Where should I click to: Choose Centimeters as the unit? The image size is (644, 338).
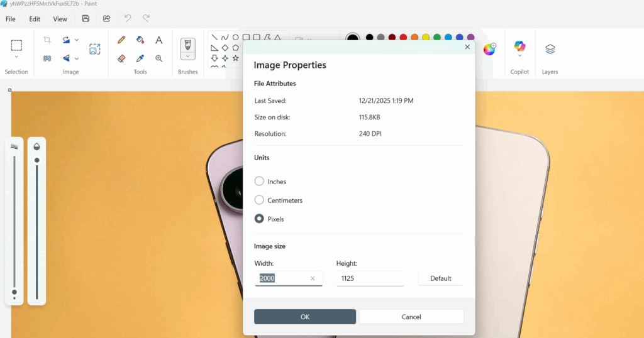pos(259,200)
